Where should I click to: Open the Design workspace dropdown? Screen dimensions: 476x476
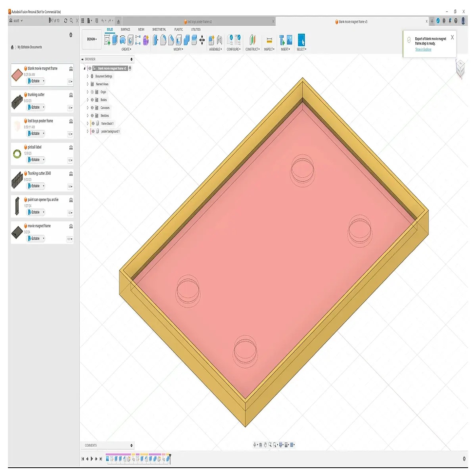[x=92, y=39]
